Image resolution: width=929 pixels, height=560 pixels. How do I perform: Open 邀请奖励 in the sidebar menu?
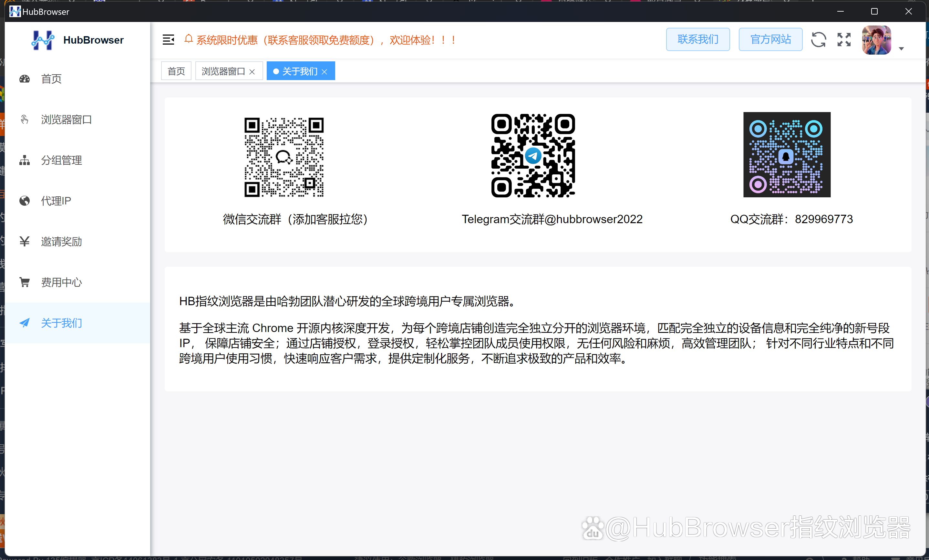tap(77, 242)
